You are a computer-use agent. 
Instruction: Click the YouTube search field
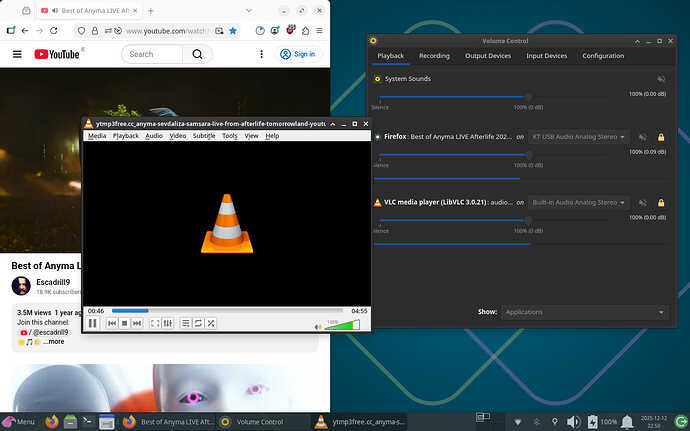point(152,54)
